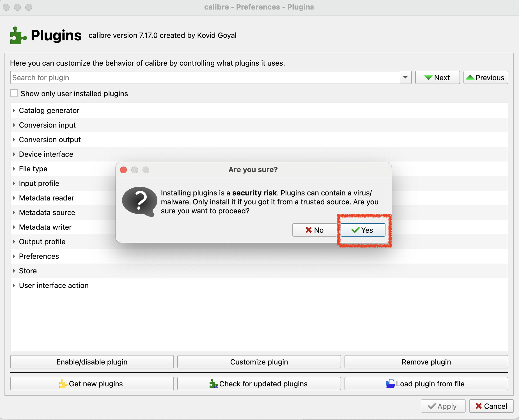This screenshot has height=420, width=519.
Task: Expand the Device interface category
Action: pyautogui.click(x=14, y=154)
